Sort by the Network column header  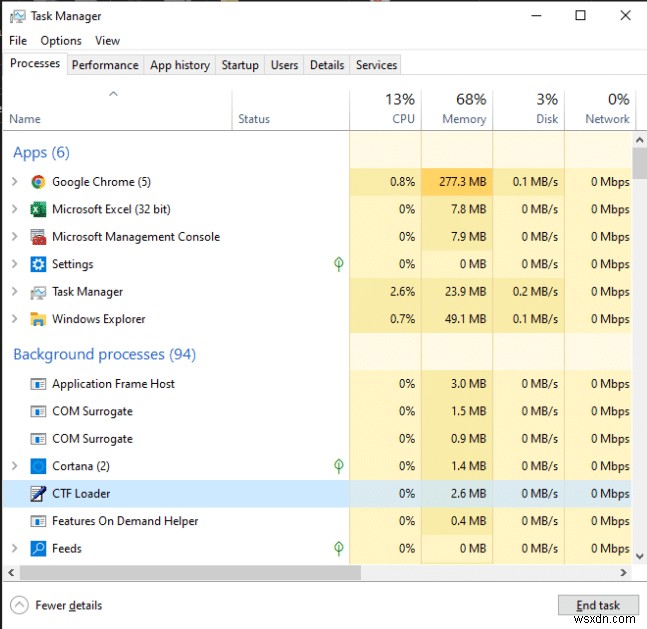[600, 111]
